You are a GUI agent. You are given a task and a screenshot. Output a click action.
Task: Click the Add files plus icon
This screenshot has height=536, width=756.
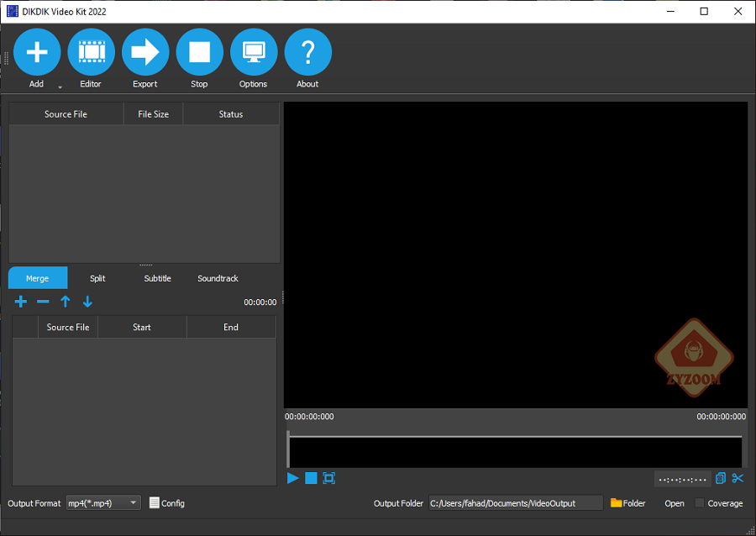coord(37,52)
